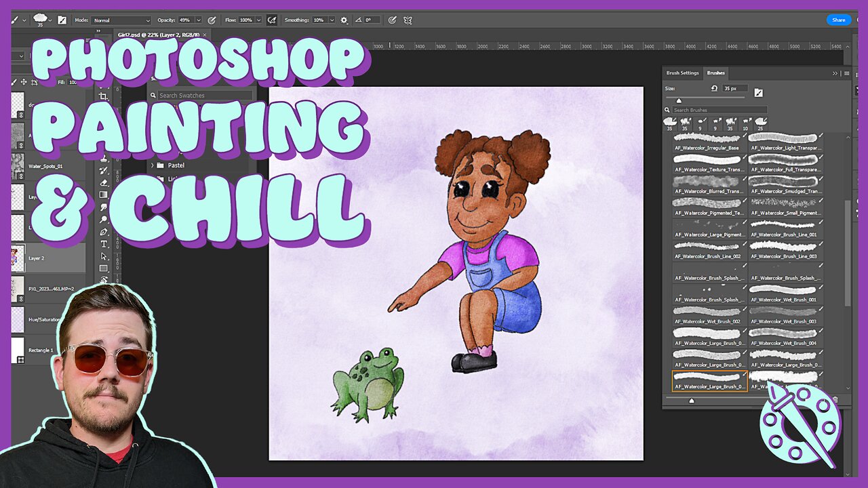
Task: Click the Opacity value field showing 49%
Action: (186, 20)
